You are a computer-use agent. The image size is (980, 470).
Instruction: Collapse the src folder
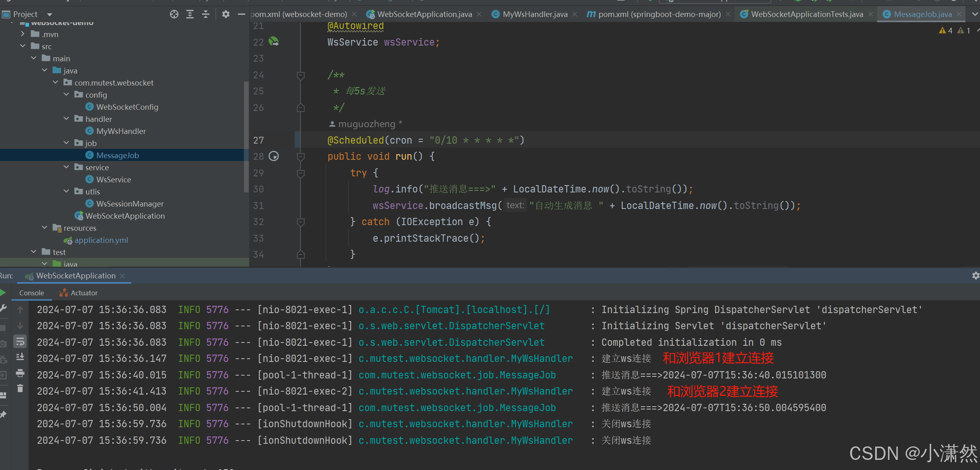click(x=23, y=46)
